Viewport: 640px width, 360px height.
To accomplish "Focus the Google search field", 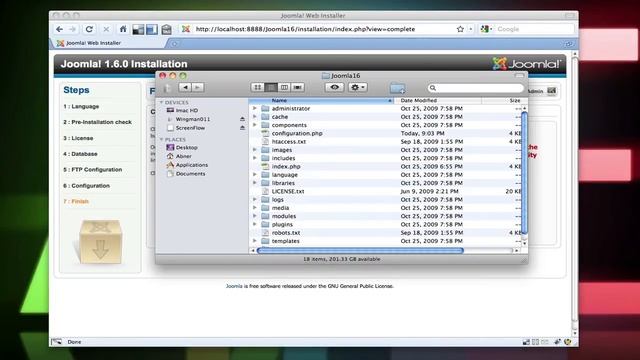I will [534, 29].
